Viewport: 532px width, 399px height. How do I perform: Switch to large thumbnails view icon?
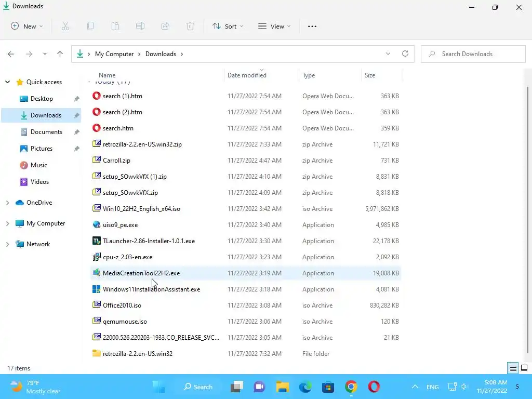[524, 368]
